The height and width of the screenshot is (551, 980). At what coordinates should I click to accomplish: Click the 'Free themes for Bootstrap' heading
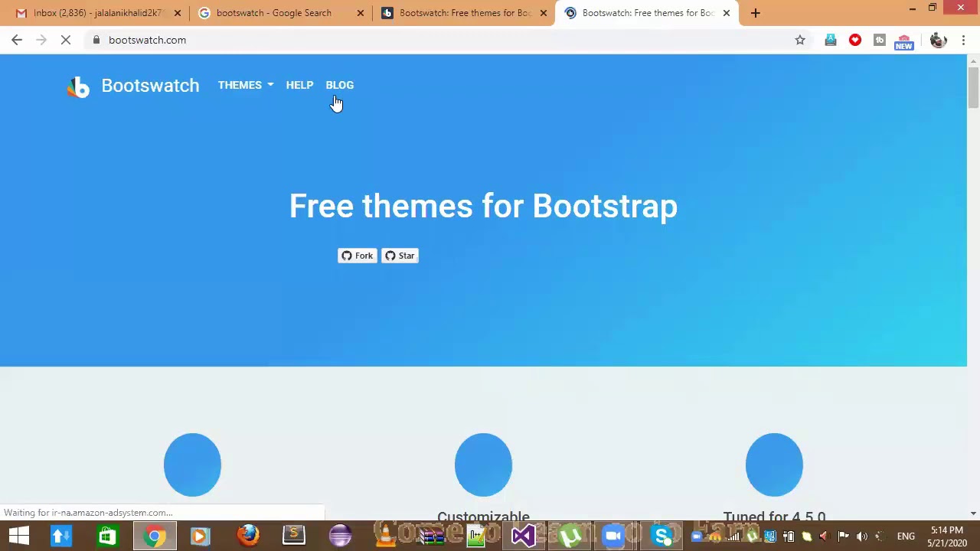coord(483,206)
